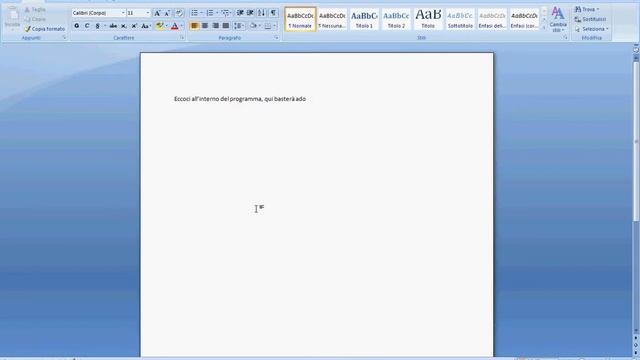
Task: Apply the Titolo 1 style
Action: pyautogui.click(x=364, y=19)
